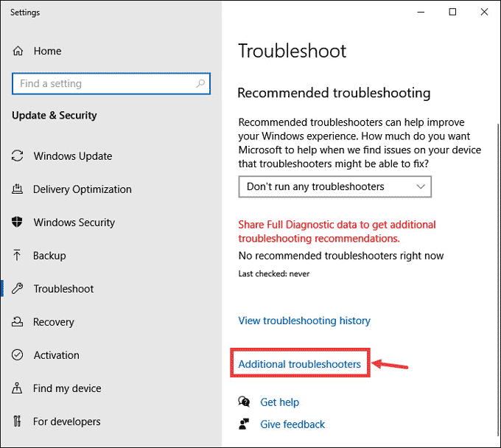Viewport: 501px width, 448px height.
Task: Click the Home house icon
Action: [18, 51]
